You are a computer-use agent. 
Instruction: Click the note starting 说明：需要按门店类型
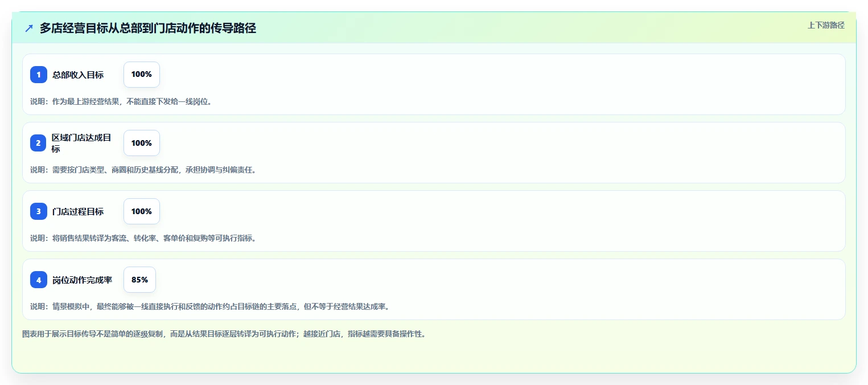[x=143, y=170]
